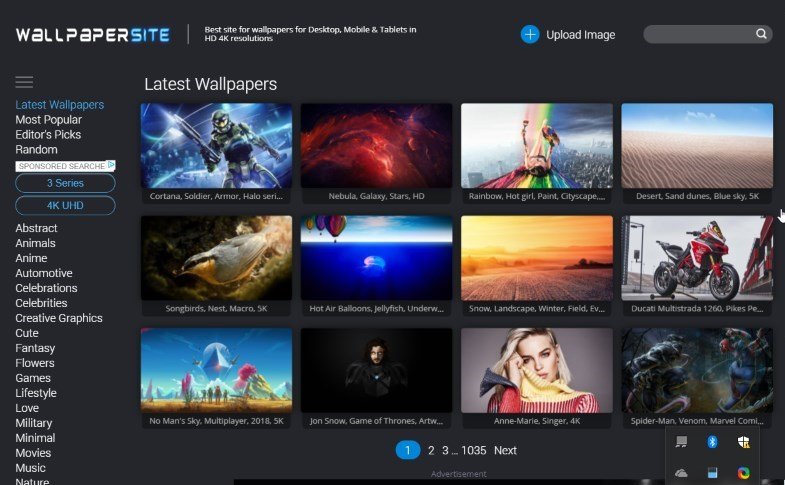Open Most Popular section

pos(49,120)
